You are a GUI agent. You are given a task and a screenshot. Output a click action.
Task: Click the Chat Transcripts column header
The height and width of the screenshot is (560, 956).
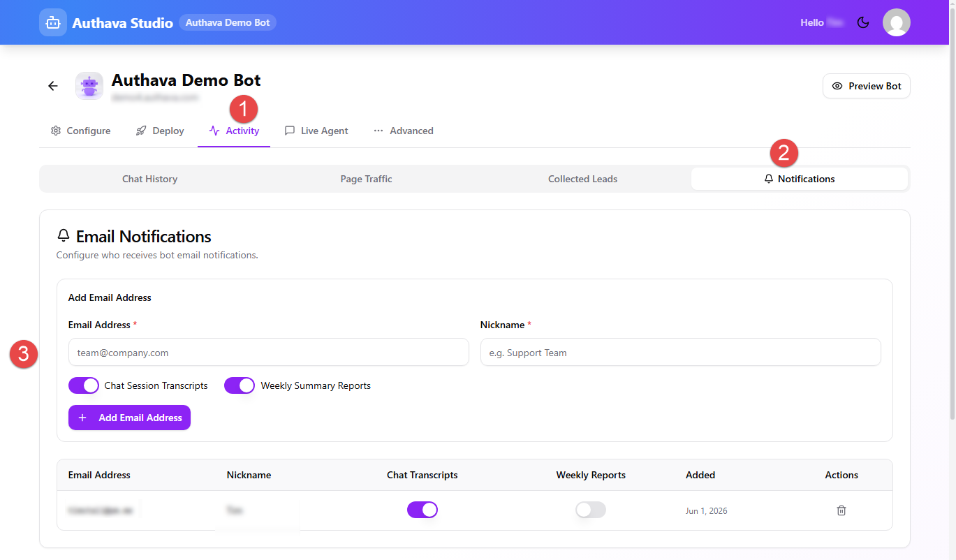(x=422, y=475)
